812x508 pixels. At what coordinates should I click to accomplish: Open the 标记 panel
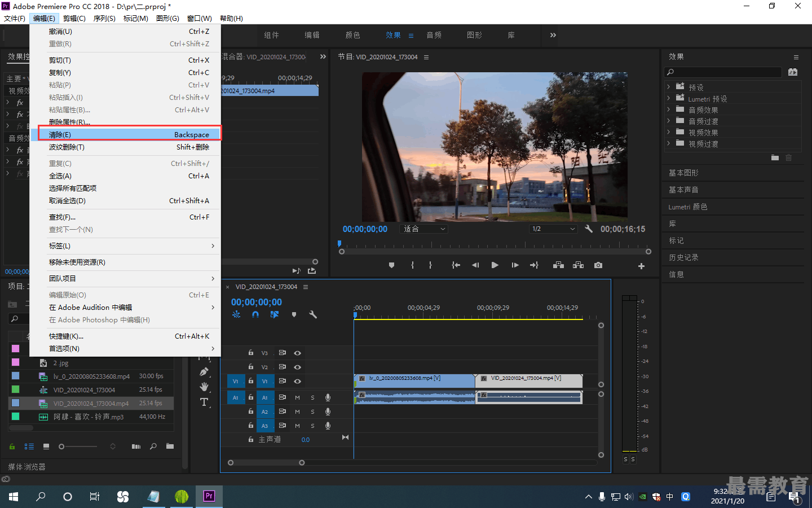coord(676,240)
